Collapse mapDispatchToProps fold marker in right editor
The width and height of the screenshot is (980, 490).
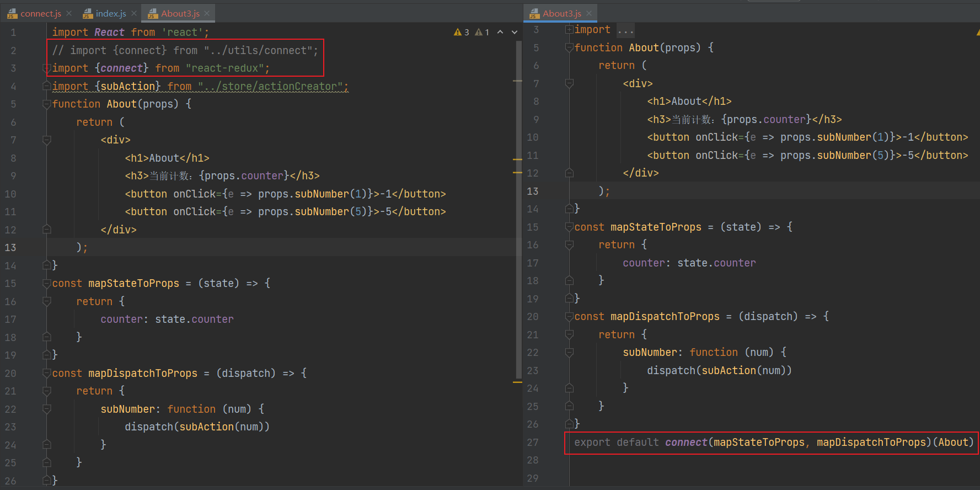click(569, 317)
